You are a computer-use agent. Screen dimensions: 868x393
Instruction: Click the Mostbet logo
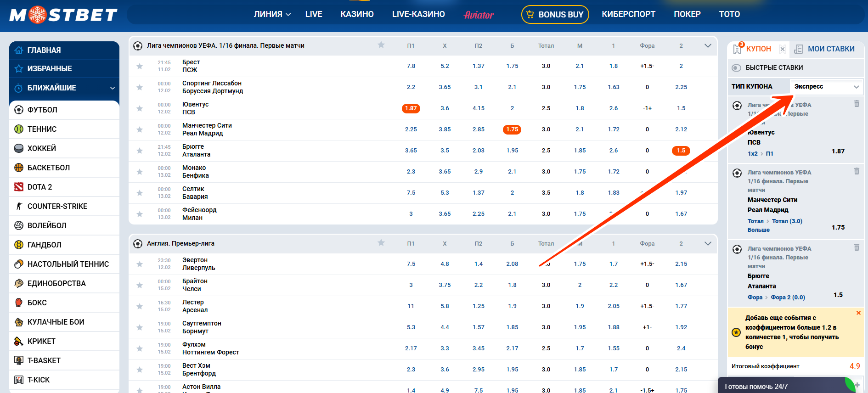tap(63, 15)
